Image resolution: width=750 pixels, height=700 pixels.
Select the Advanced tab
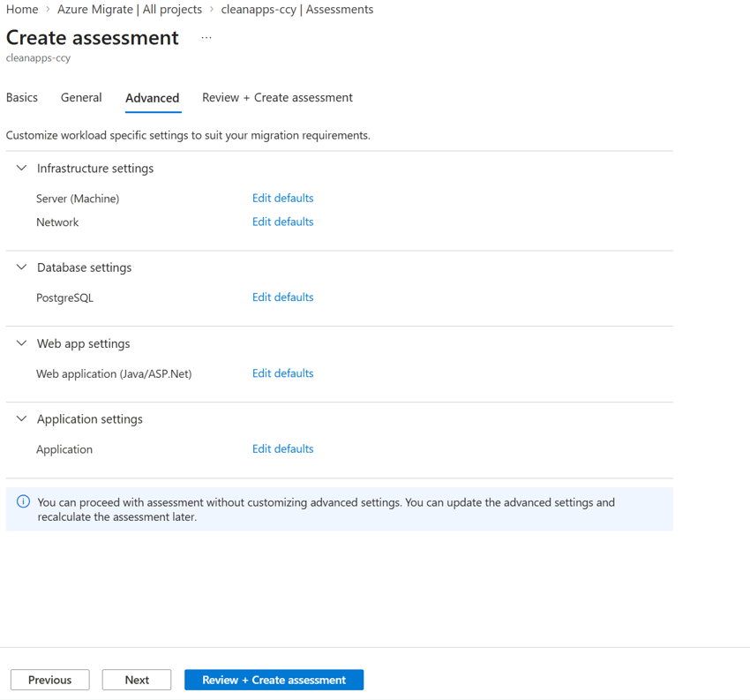click(x=153, y=98)
